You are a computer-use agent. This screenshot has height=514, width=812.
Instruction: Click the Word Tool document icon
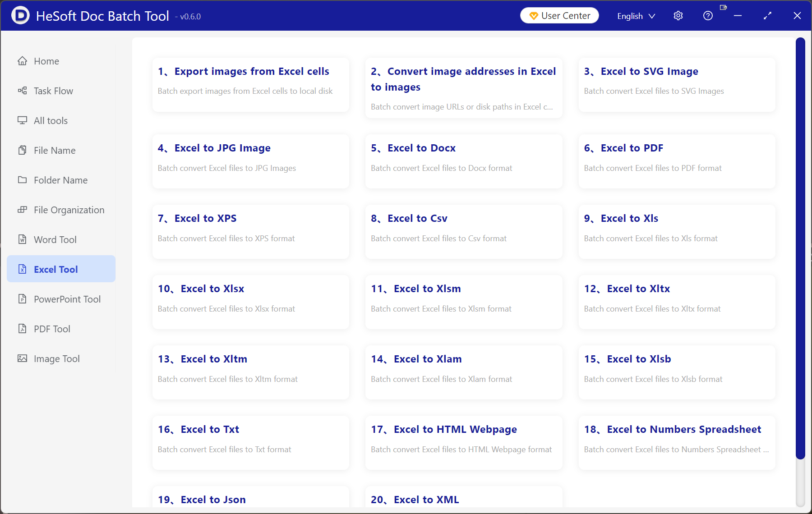pyautogui.click(x=22, y=239)
